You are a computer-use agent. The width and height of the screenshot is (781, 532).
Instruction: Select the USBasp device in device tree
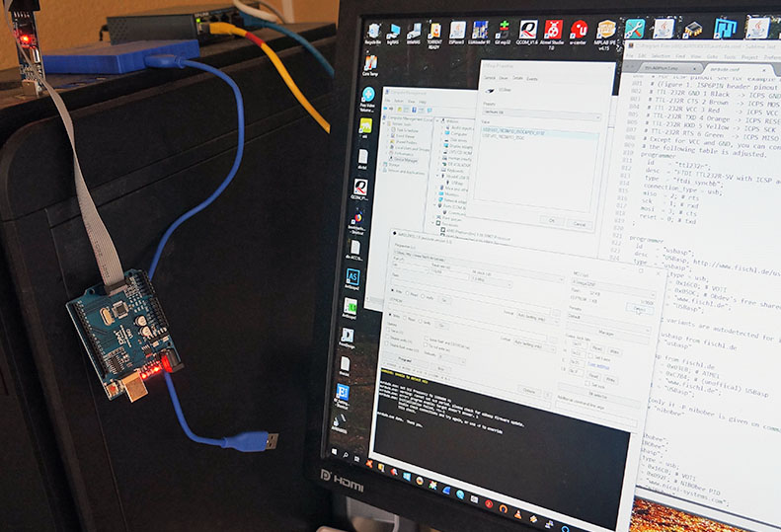click(x=455, y=184)
